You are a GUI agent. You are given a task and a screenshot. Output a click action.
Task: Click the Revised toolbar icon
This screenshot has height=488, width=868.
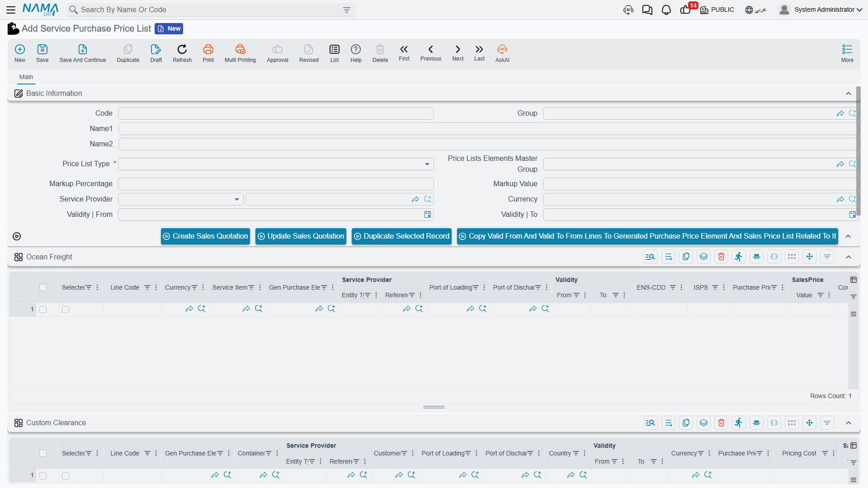(309, 53)
